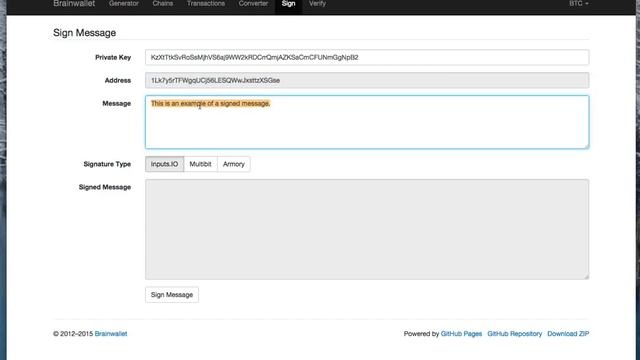640x360 pixels.
Task: Click the Message label
Action: (x=117, y=104)
